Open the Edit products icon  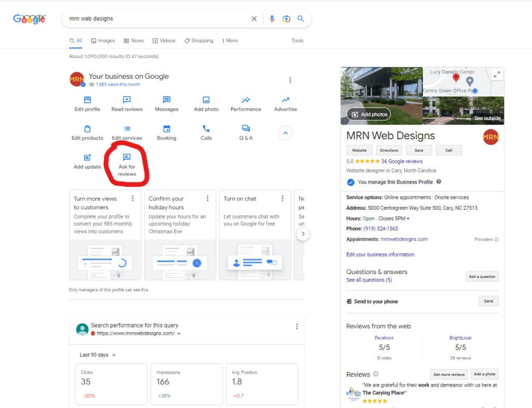tap(87, 129)
